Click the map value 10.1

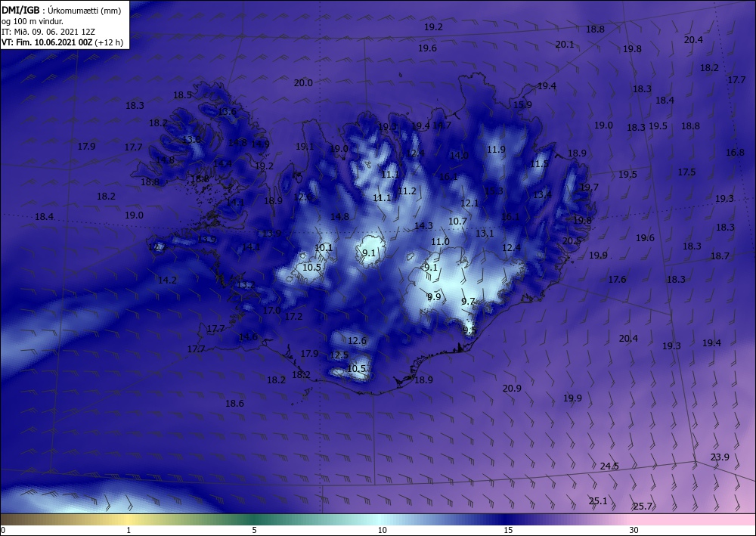[x=324, y=248]
